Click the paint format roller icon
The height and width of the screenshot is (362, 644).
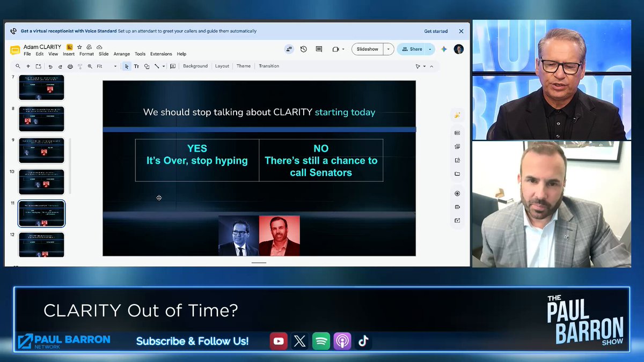point(80,67)
